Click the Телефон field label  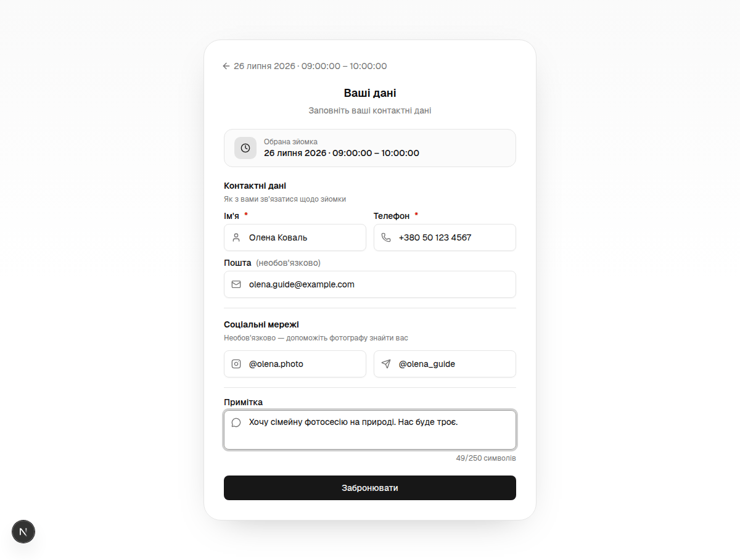(x=392, y=216)
